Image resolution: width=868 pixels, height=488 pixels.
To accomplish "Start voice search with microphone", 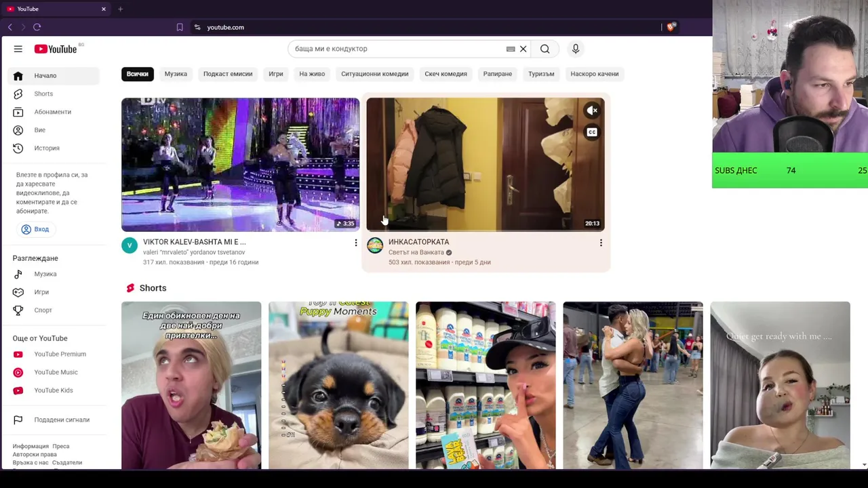I will [x=576, y=49].
